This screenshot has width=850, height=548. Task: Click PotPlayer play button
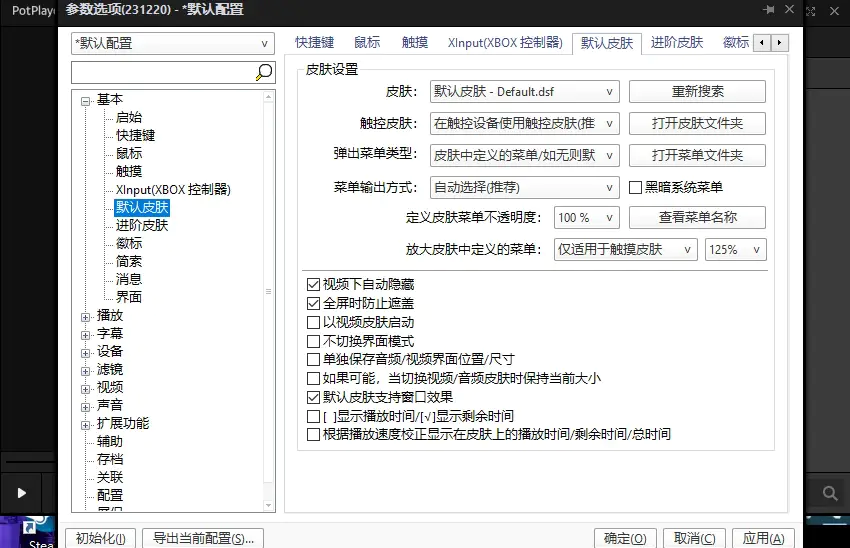(21, 493)
